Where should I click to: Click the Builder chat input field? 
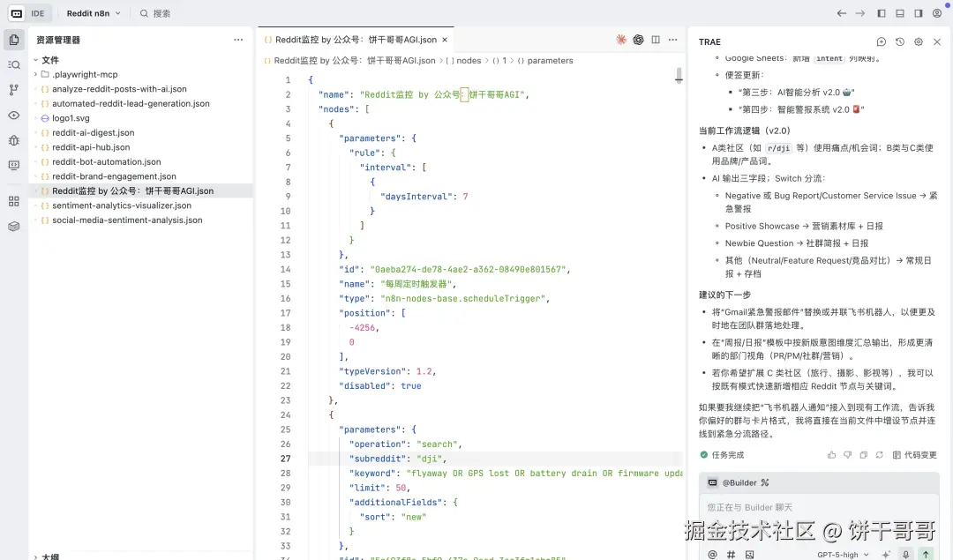[x=812, y=508]
